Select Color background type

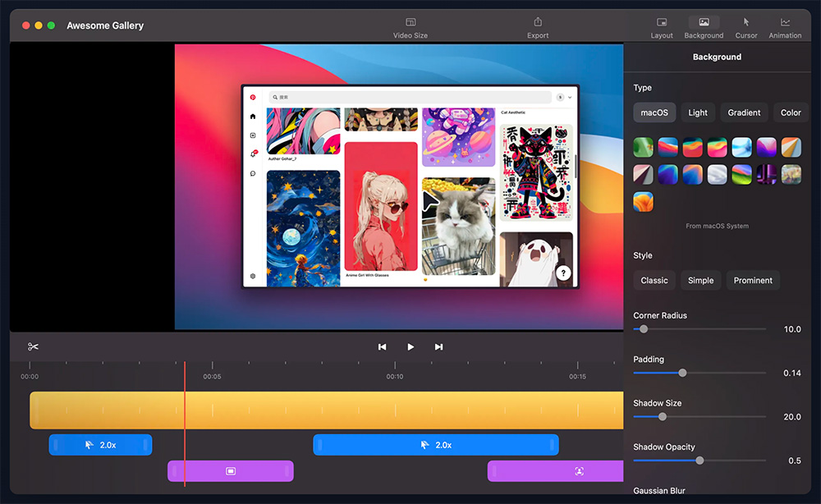tap(791, 112)
